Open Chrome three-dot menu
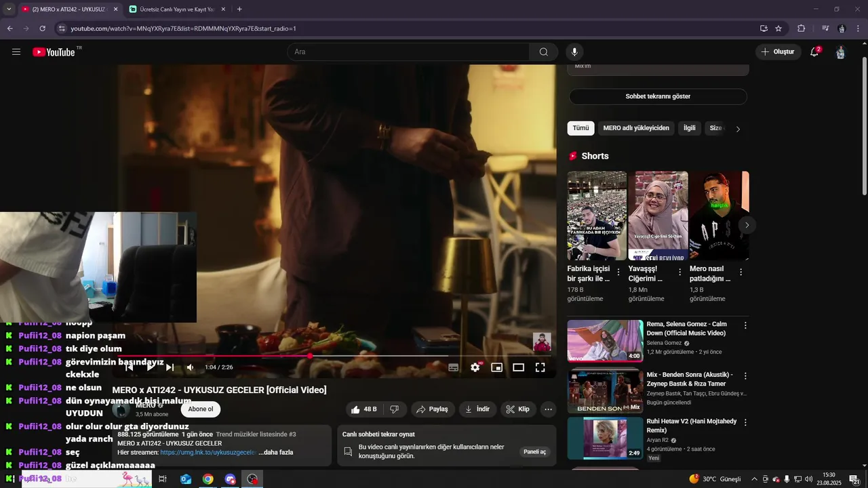The height and width of the screenshot is (488, 868). (859, 28)
